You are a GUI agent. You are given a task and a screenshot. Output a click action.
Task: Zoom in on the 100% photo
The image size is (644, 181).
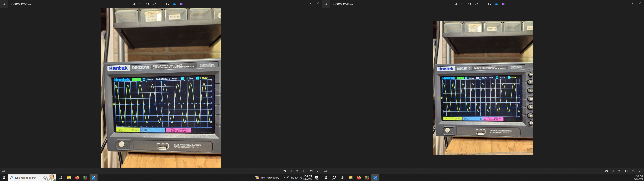click(x=620, y=171)
